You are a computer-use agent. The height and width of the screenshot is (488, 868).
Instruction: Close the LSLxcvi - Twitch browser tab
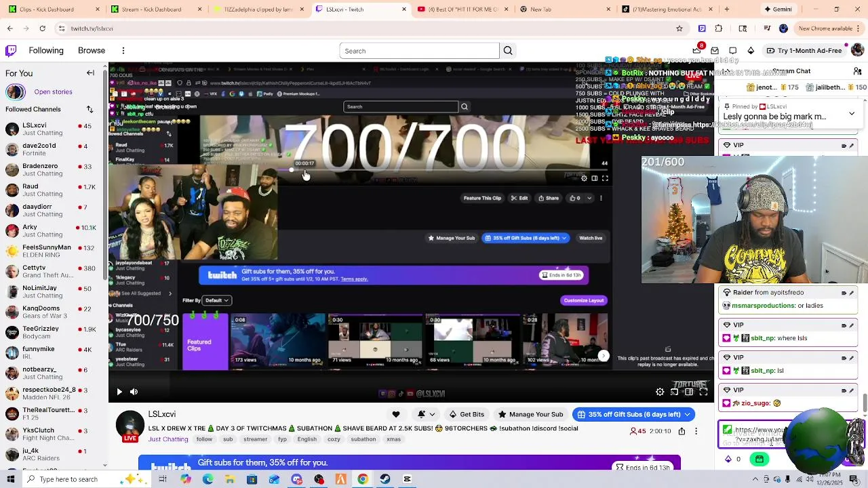pos(404,9)
